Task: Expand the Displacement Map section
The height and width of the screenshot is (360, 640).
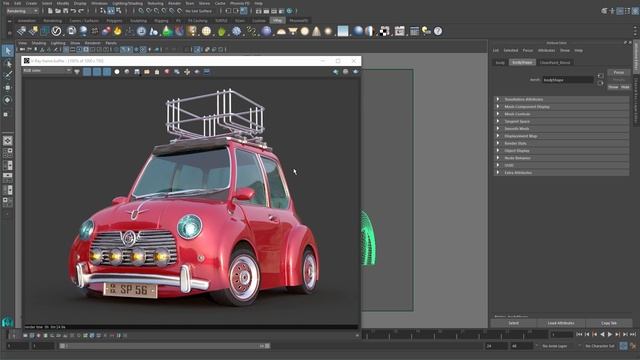Action: (x=561, y=136)
